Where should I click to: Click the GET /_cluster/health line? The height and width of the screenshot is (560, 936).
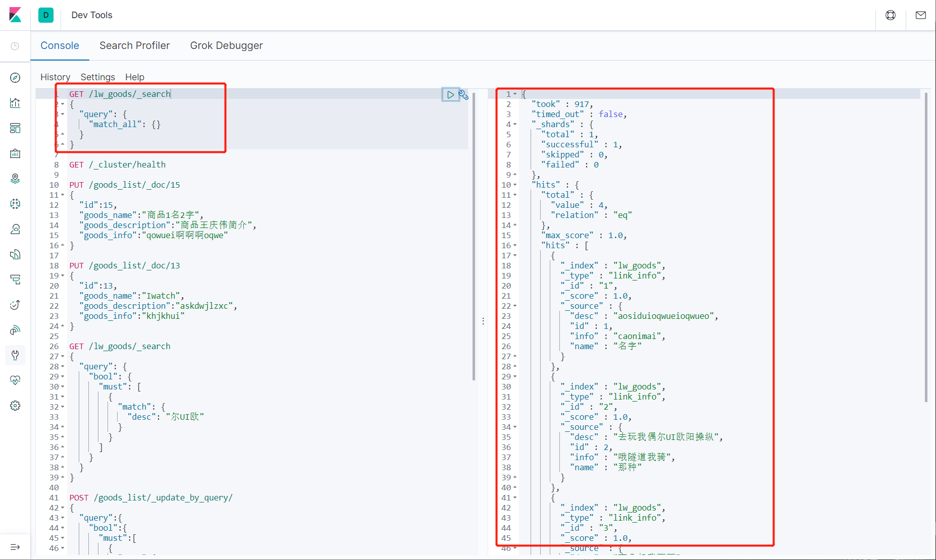[118, 164]
